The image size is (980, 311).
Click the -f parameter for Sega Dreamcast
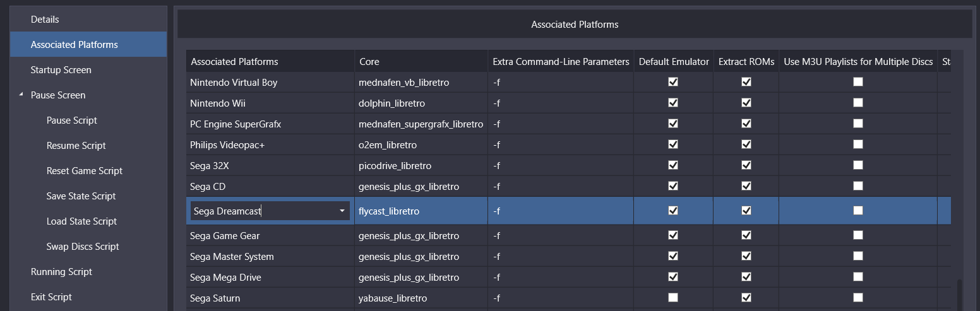561,211
